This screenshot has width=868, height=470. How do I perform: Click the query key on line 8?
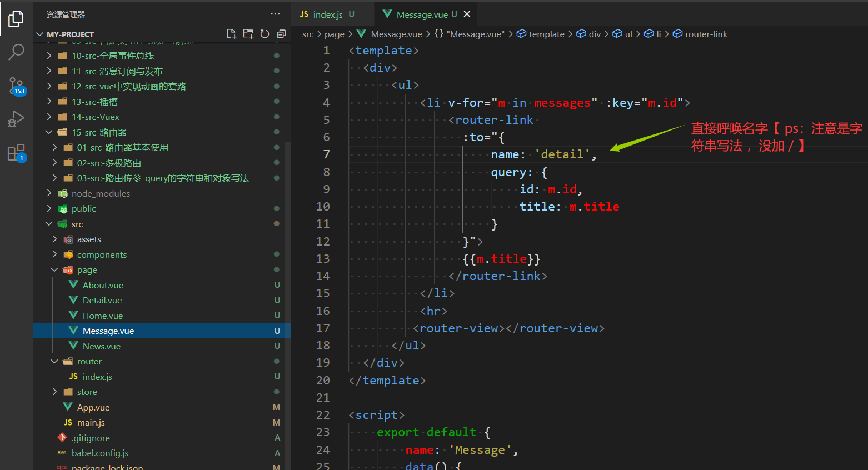point(508,172)
